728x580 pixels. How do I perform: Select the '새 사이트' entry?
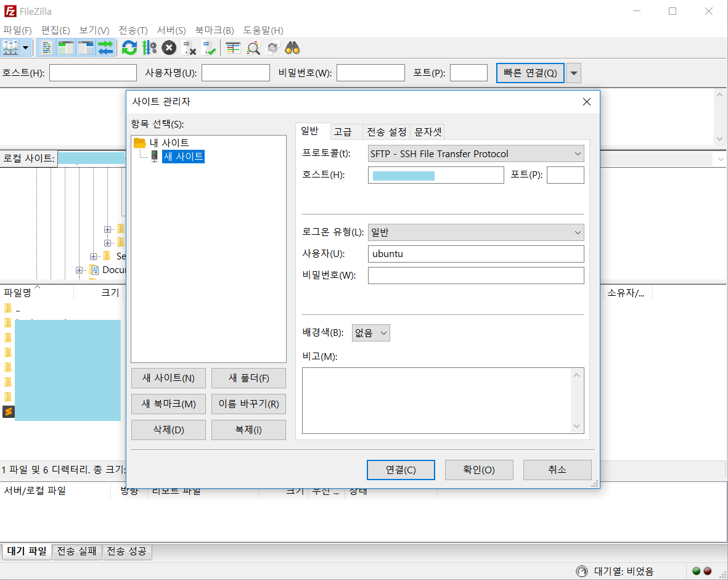click(x=183, y=157)
